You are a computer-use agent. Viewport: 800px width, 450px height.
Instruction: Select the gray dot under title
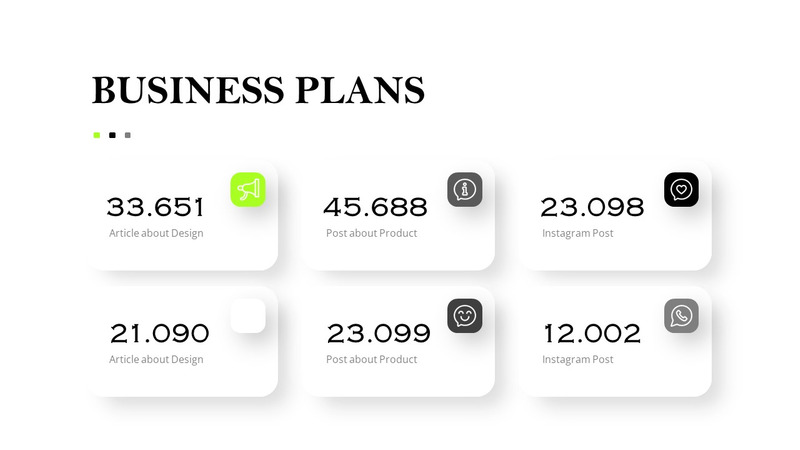[128, 135]
